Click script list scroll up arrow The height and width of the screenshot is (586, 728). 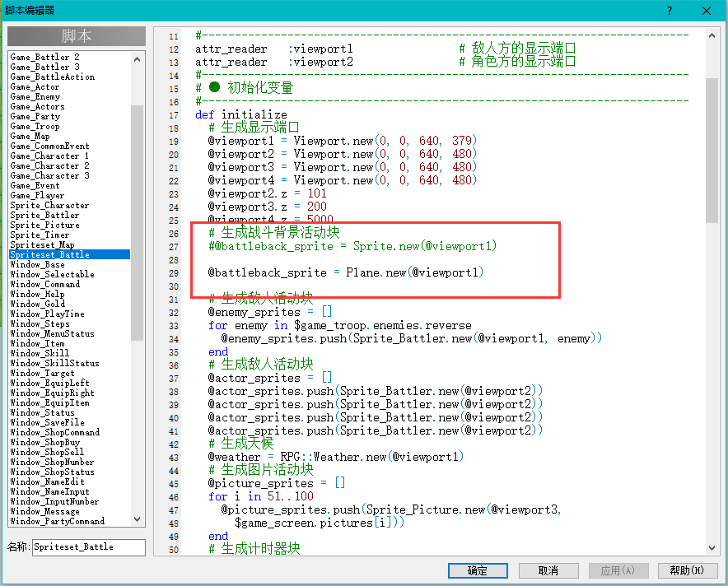point(137,59)
